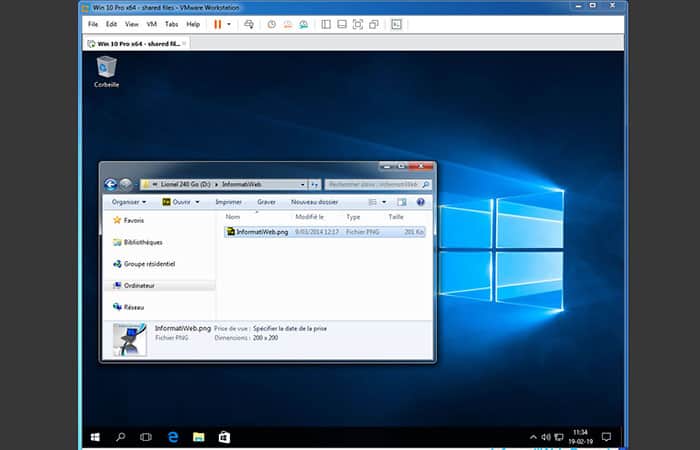Select Réseau in the navigation pane
The height and width of the screenshot is (450, 700).
pyautogui.click(x=129, y=307)
